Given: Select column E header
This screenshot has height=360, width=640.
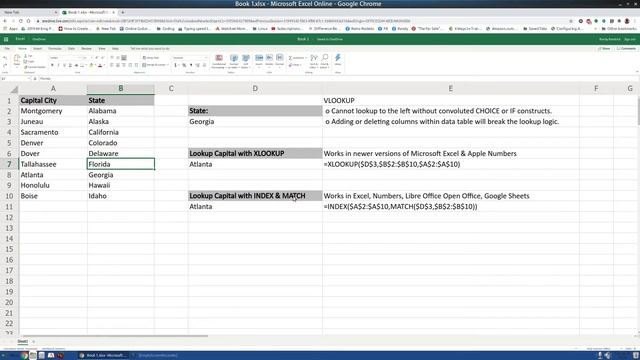Looking at the screenshot, I should tap(451, 89).
